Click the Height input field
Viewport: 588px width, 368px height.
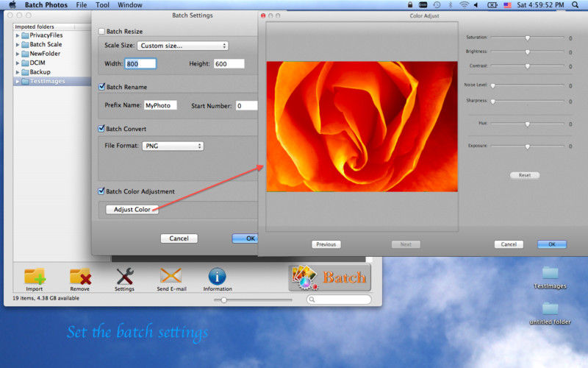tap(229, 64)
